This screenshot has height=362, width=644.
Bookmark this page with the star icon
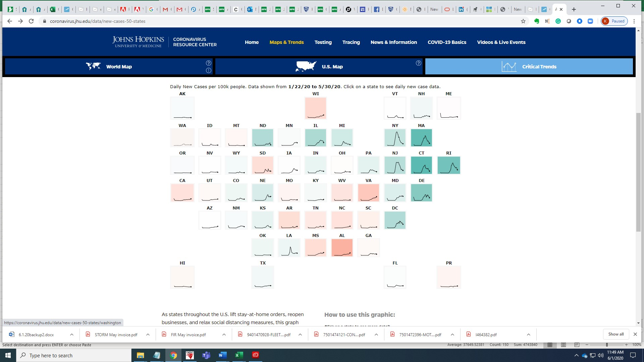click(523, 21)
